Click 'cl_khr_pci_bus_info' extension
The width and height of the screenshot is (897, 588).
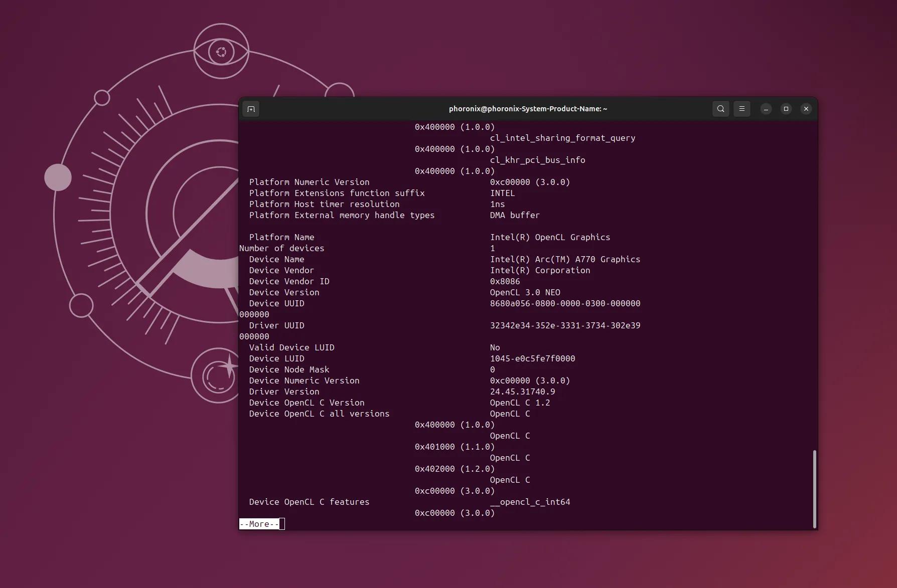click(x=537, y=160)
